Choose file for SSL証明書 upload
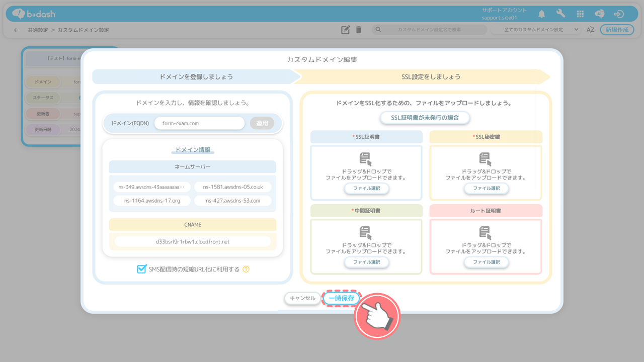 (366, 188)
